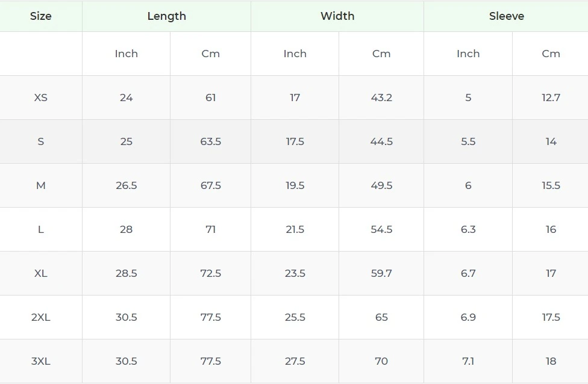Select the M size row label
Screen dimensions: 588x384
tap(40, 185)
